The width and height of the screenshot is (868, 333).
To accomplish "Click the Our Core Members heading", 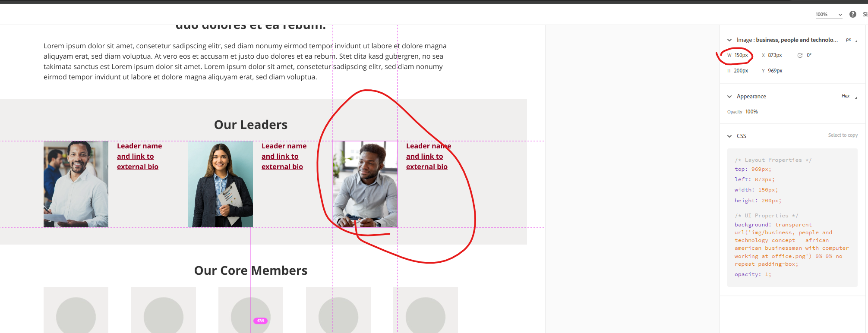I will coord(251,270).
